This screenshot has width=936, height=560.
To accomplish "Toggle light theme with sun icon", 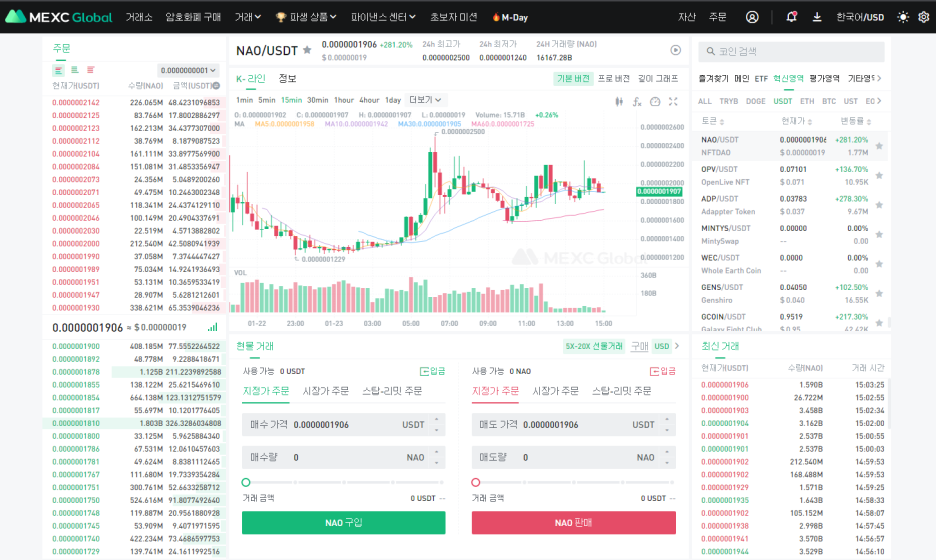I will pyautogui.click(x=903, y=17).
